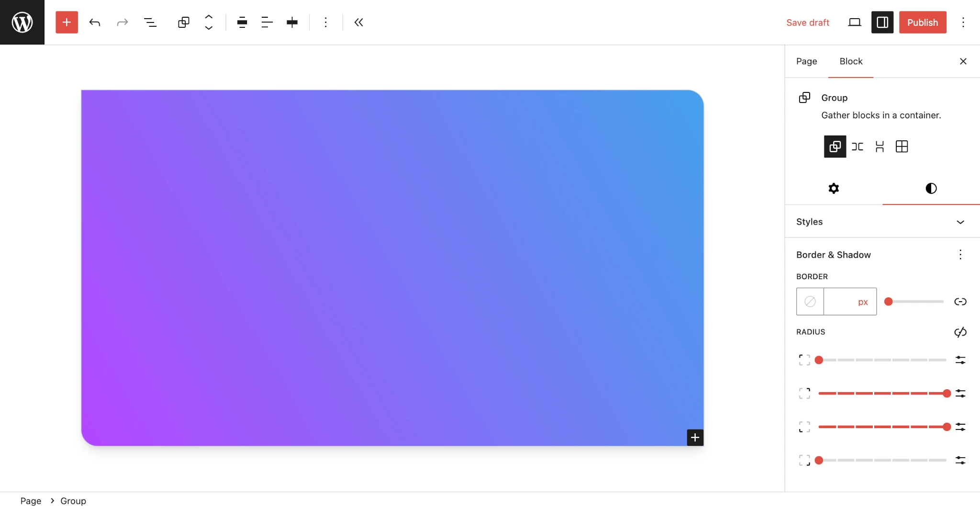Click Page in the breadcrumb
980x509 pixels.
click(x=31, y=500)
